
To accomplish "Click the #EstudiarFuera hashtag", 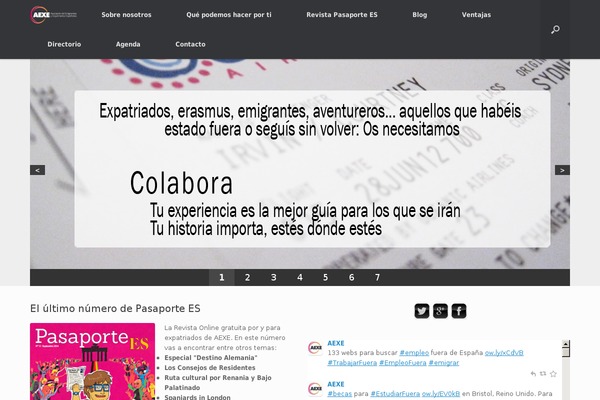I will [x=395, y=394].
